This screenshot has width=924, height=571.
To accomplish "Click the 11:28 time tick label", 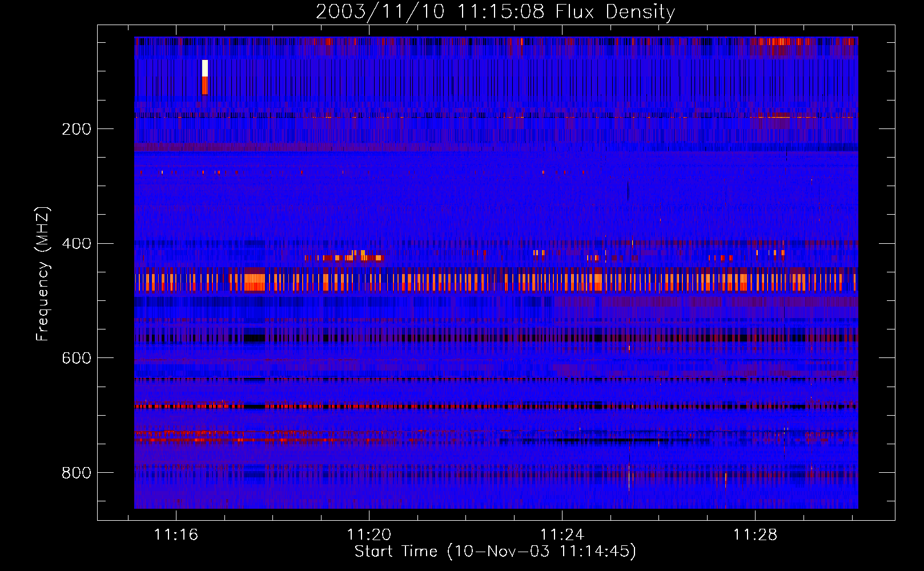I will [755, 534].
